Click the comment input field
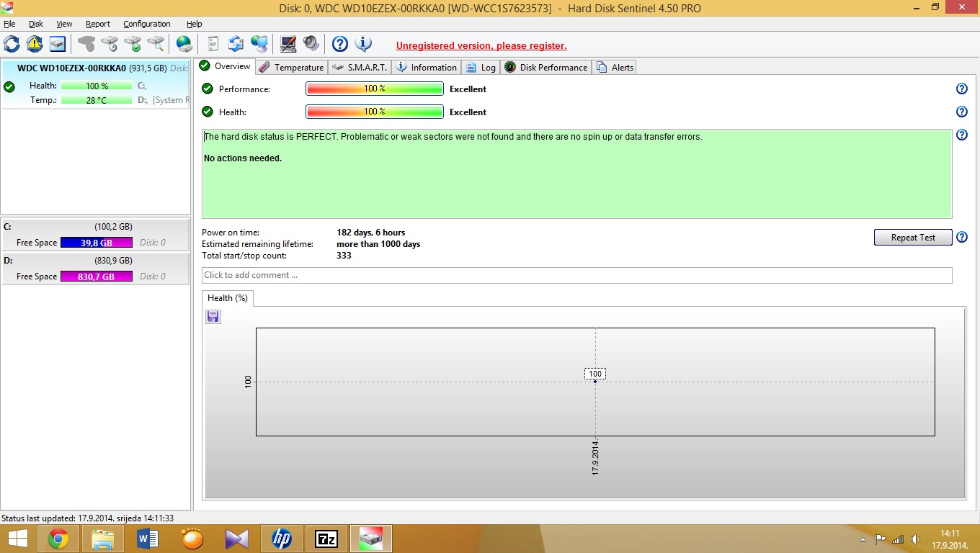The image size is (980, 553). pos(576,275)
